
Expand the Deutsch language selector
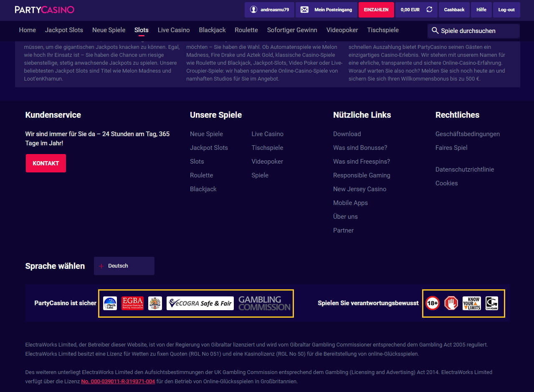124,266
